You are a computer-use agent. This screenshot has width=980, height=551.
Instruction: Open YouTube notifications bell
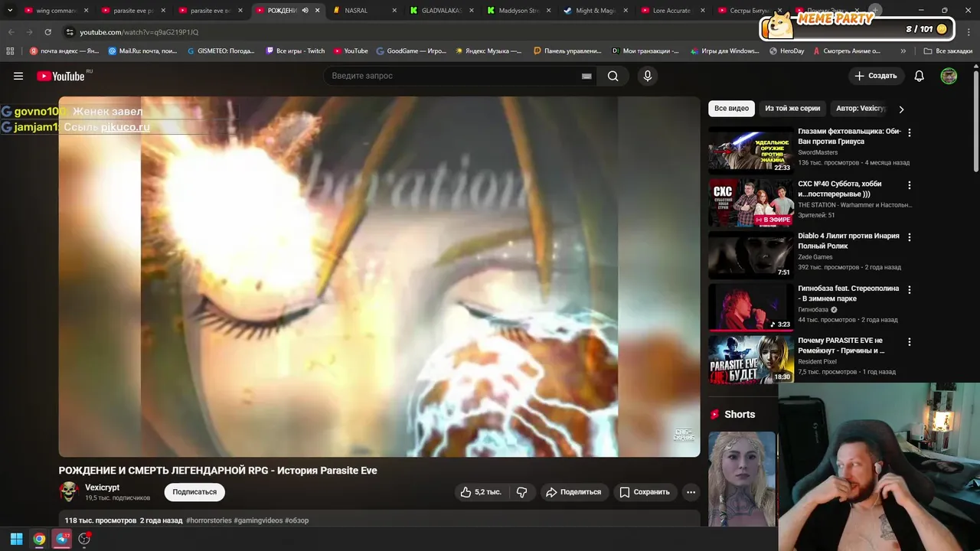click(920, 76)
